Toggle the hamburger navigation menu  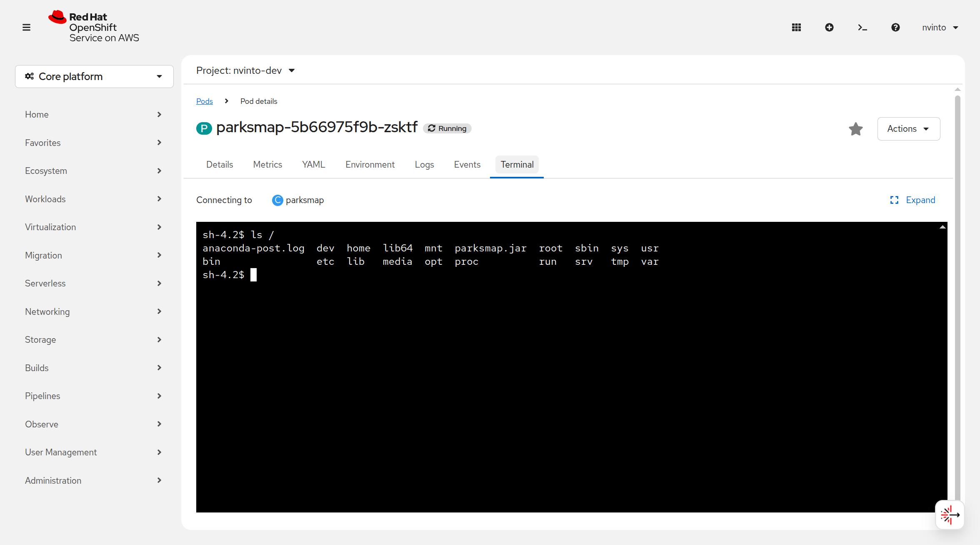tap(26, 28)
